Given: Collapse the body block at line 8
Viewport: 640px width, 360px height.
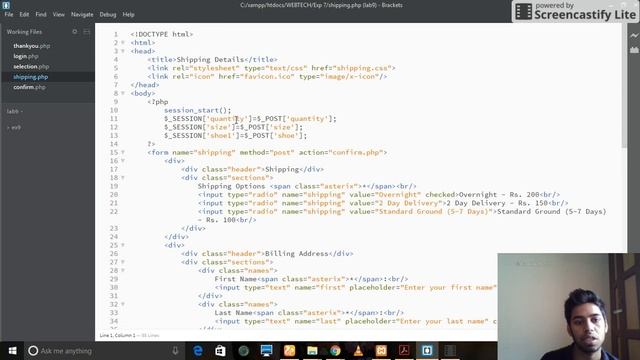Looking at the screenshot, I should coord(123,93).
